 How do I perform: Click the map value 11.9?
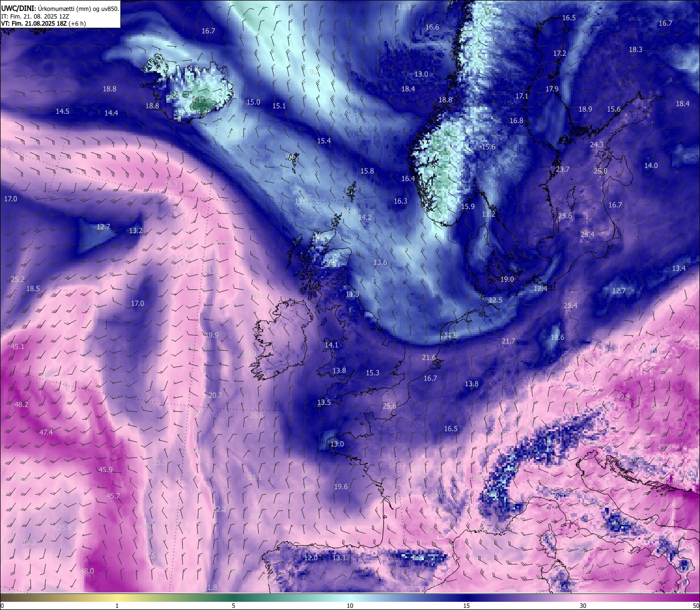point(451,336)
